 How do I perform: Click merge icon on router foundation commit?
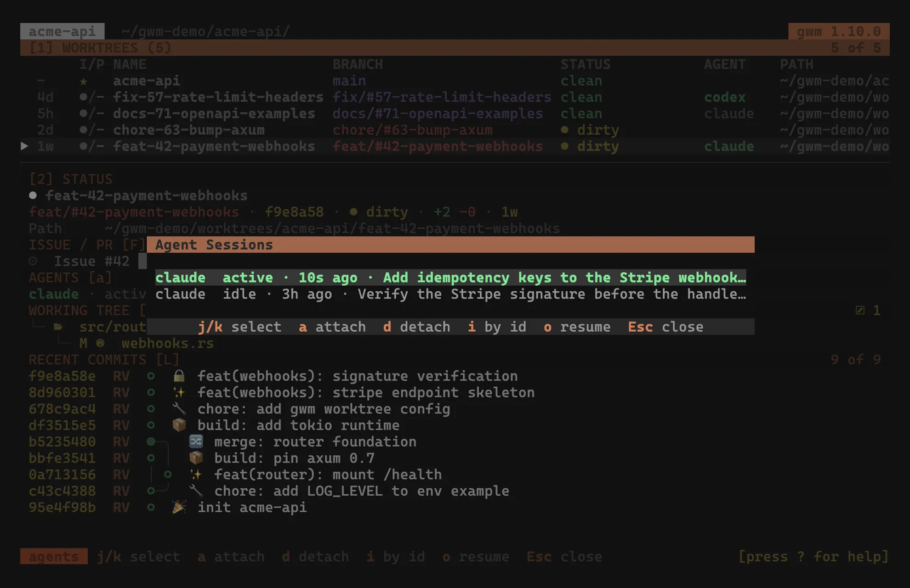click(x=196, y=442)
